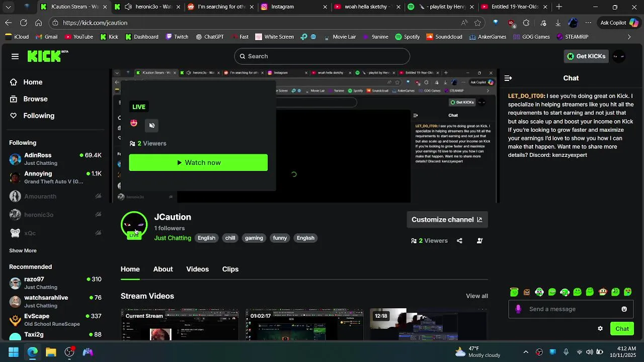Switch to the Home channel tab

click(130, 269)
